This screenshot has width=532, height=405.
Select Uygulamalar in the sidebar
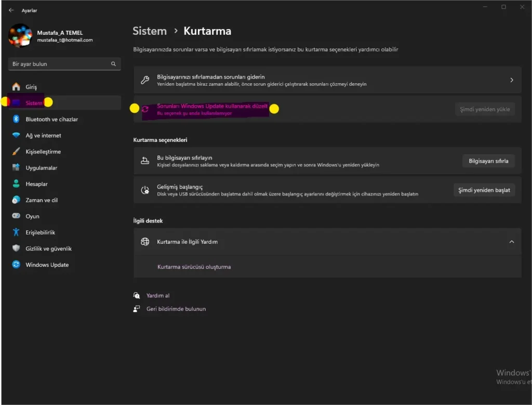coord(64,167)
